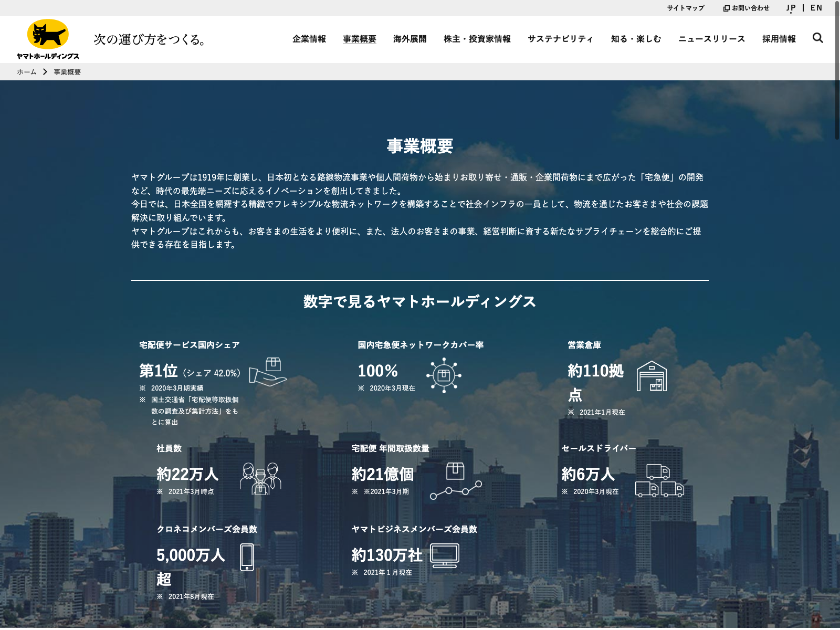
Task: Open the お問い合わせ contact link
Action: pyautogui.click(x=746, y=8)
